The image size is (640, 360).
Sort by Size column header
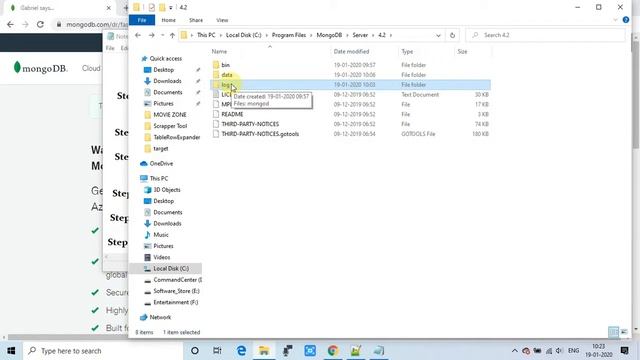point(462,51)
